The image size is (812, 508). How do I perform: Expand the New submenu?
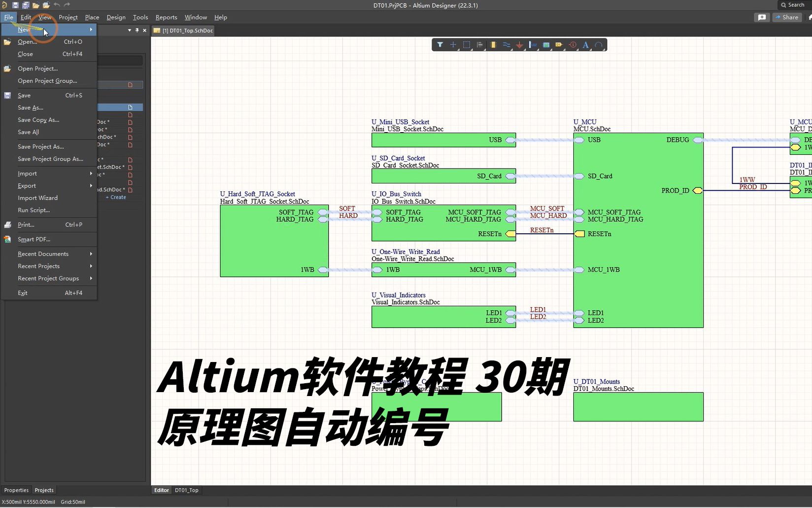pos(49,30)
